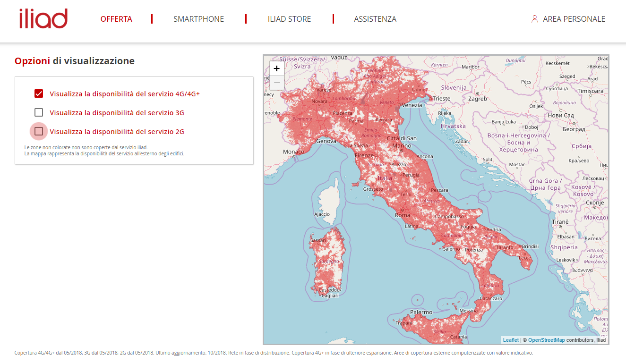Click Zagreb label on the map

click(478, 99)
